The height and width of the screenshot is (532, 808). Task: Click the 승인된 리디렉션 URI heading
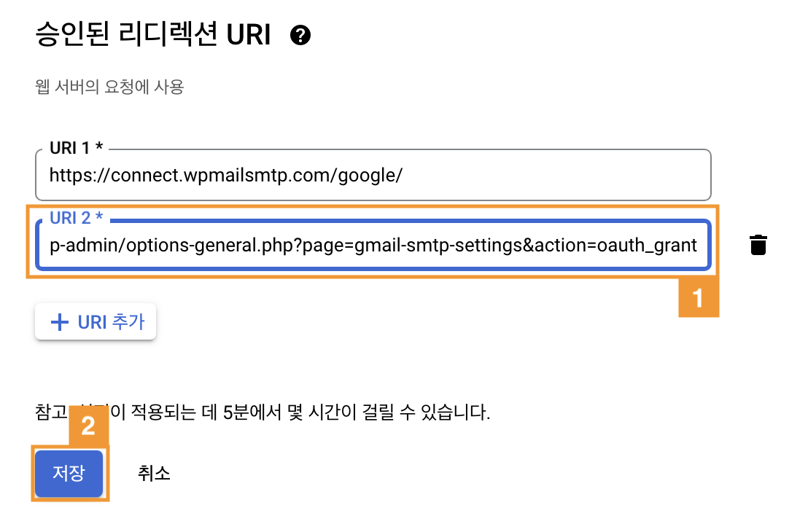(153, 36)
